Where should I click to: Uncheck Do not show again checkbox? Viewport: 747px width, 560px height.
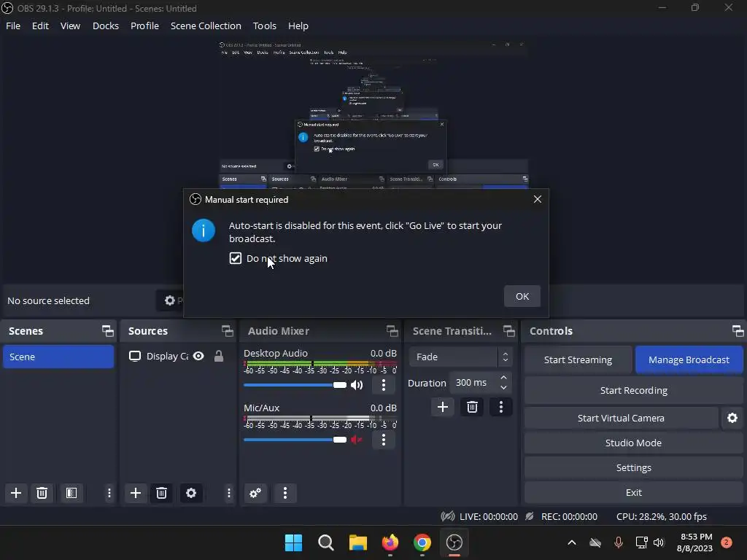pyautogui.click(x=236, y=258)
